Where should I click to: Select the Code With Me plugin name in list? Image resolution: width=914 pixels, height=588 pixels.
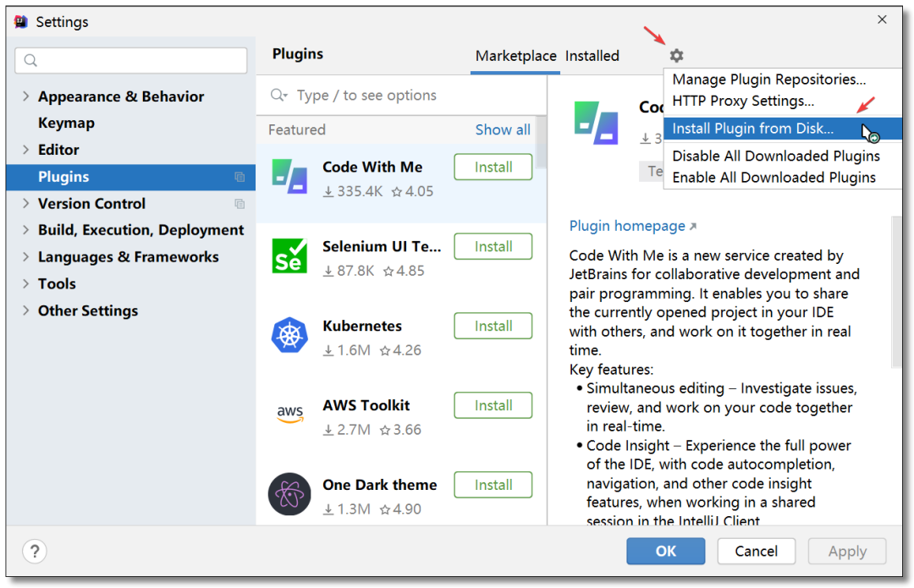click(x=372, y=168)
